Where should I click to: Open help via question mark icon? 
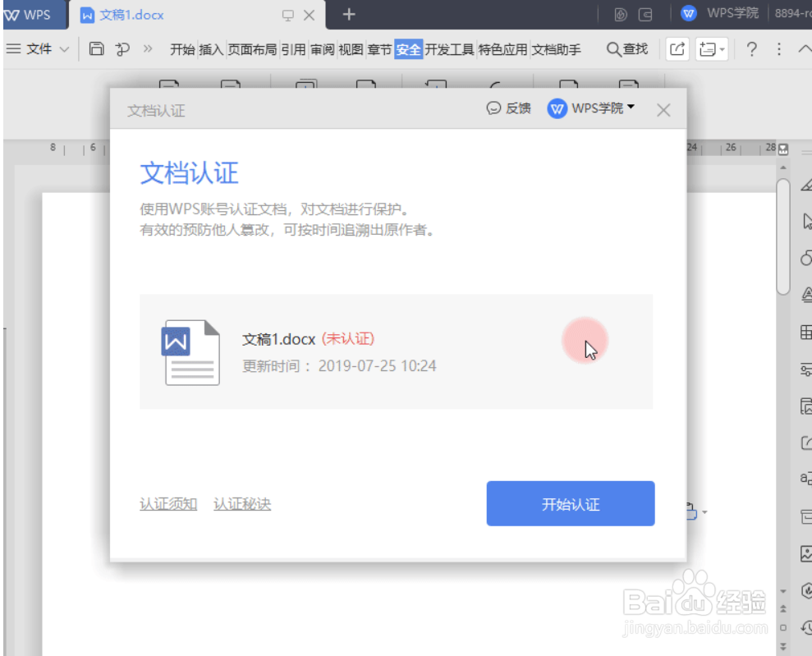point(751,49)
